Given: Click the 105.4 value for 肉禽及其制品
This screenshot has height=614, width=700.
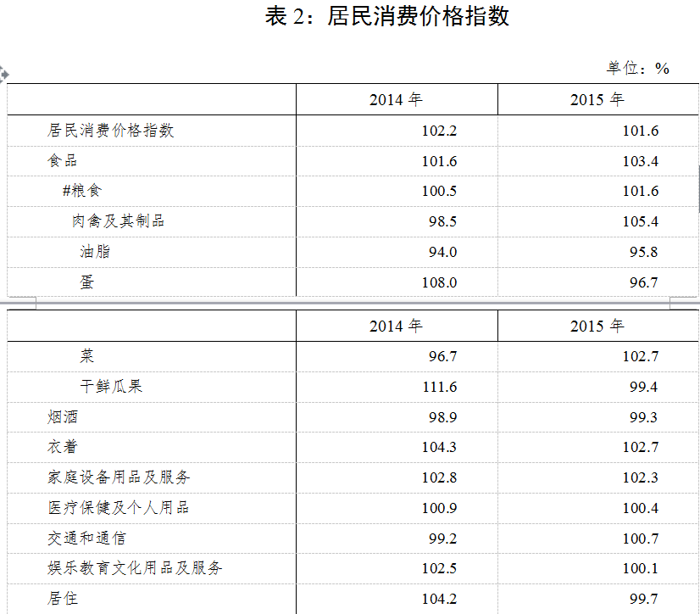Looking at the screenshot, I should 640,221.
